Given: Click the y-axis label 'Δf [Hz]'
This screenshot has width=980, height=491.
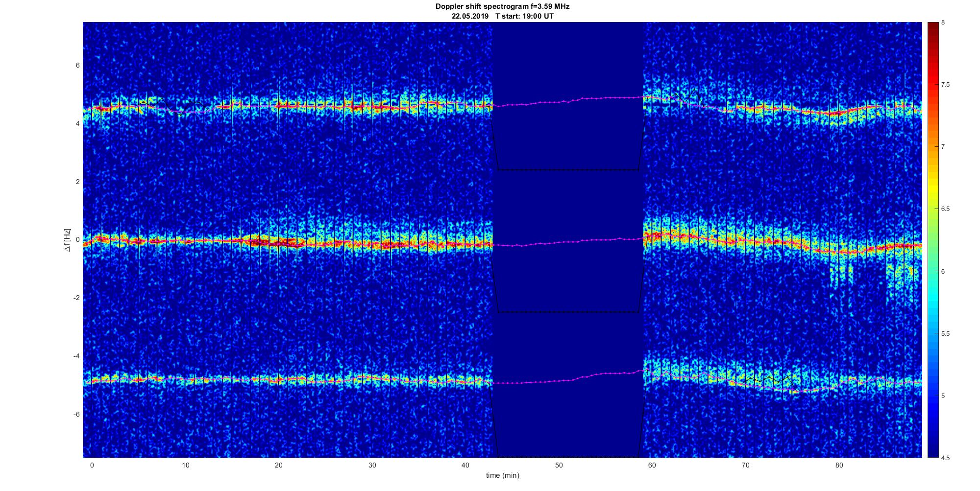Looking at the screenshot, I should click(68, 240).
